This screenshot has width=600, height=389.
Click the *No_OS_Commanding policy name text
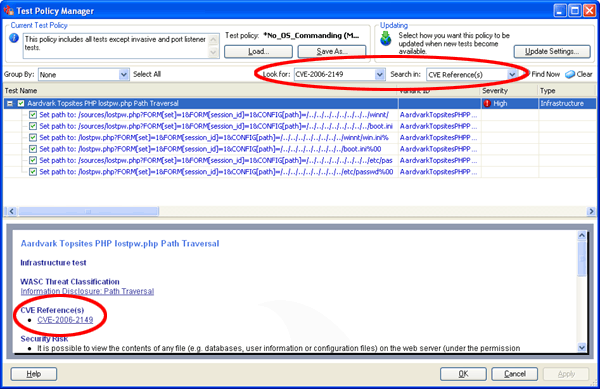(311, 36)
